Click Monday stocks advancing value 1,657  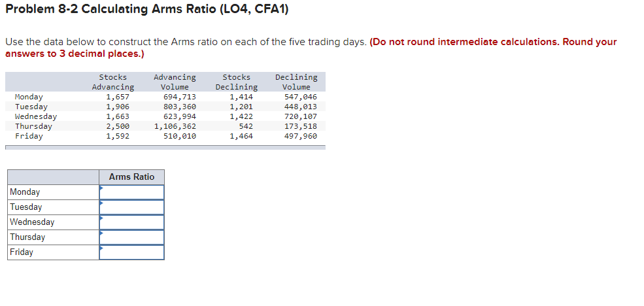pos(118,97)
